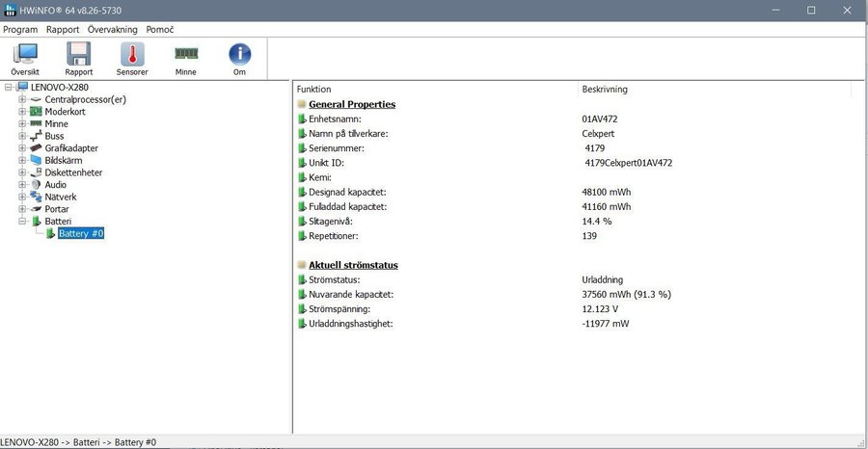
Task: Click the Kemi: row label
Action: 320,177
